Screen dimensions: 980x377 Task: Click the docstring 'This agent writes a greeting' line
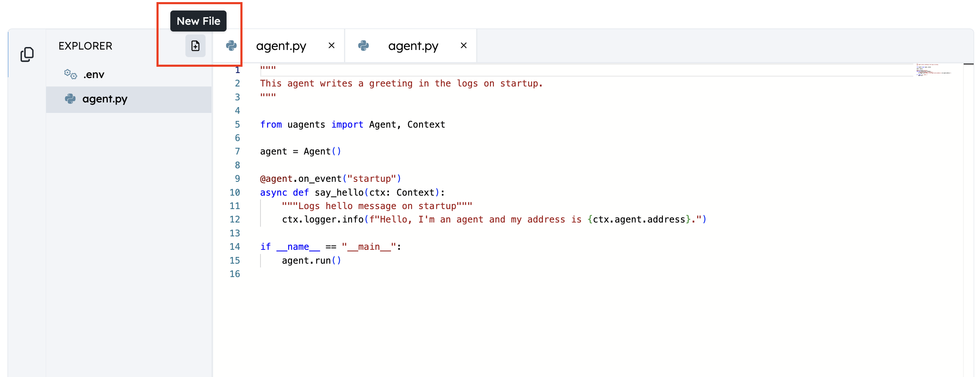pyautogui.click(x=401, y=84)
